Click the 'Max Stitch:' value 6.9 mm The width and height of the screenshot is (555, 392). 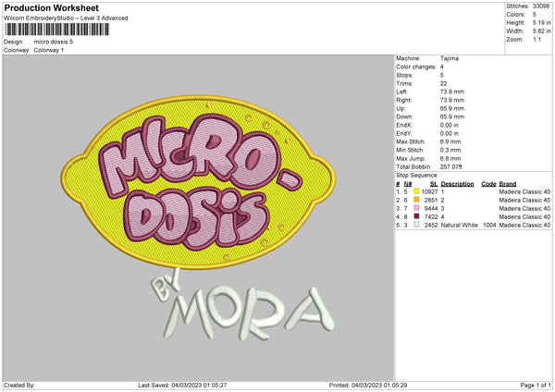click(450, 141)
